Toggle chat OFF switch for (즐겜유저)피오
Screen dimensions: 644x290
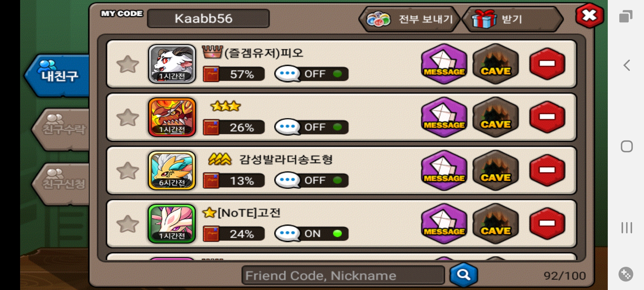(311, 74)
